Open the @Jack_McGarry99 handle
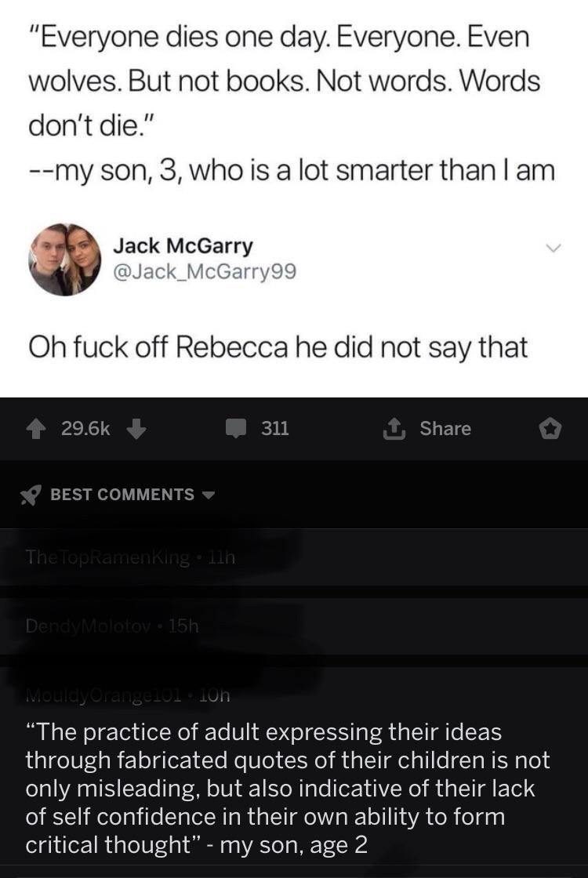 [x=205, y=271]
